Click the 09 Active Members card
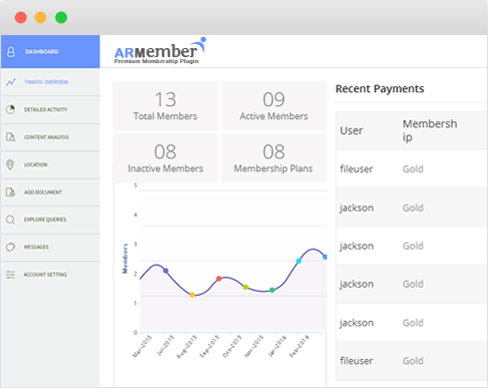The width and height of the screenshot is (488, 388). (x=274, y=106)
